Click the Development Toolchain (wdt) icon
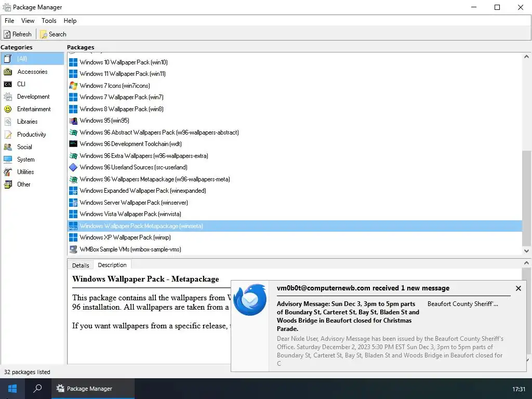Screen dimensions: 532x399 (x=73, y=144)
